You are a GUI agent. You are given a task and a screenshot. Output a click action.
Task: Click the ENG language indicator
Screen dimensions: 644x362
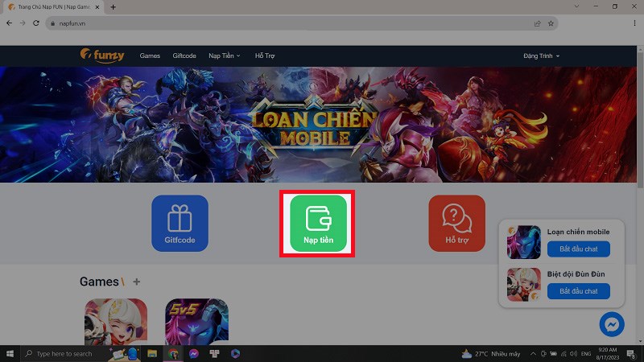pyautogui.click(x=586, y=353)
